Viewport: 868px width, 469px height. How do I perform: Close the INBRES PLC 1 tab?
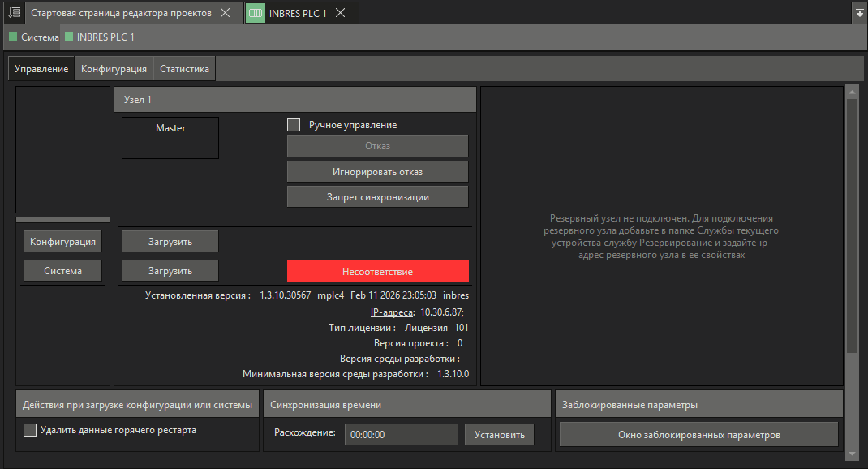[x=341, y=13]
